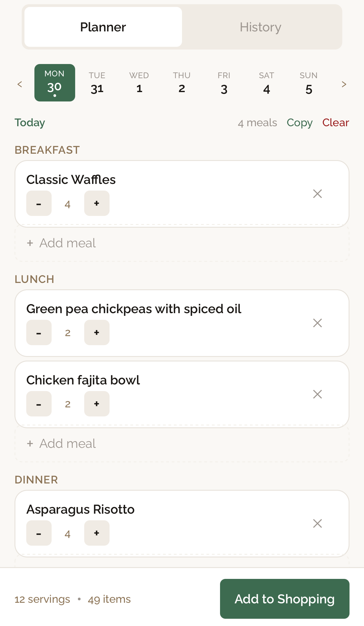Go to next week arrow

coord(344,84)
